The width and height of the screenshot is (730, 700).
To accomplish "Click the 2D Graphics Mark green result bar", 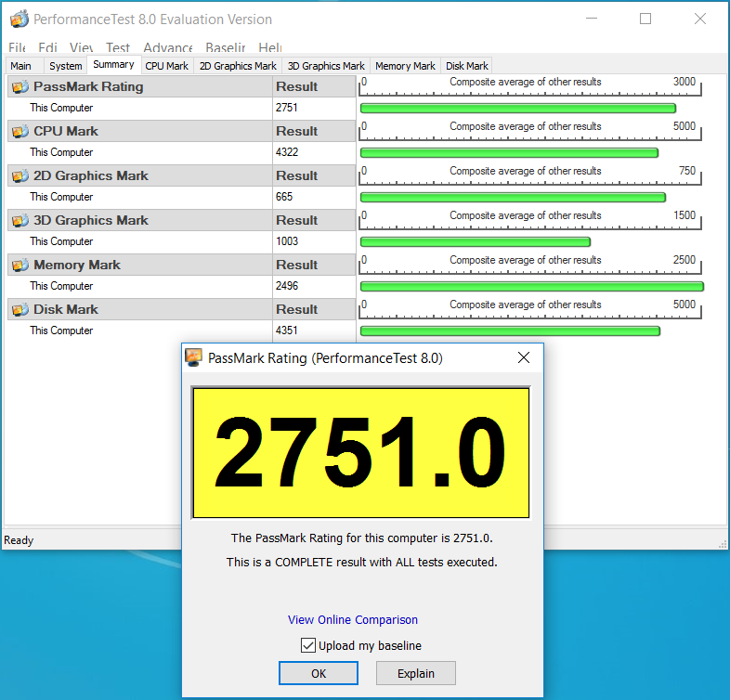I will [513, 198].
